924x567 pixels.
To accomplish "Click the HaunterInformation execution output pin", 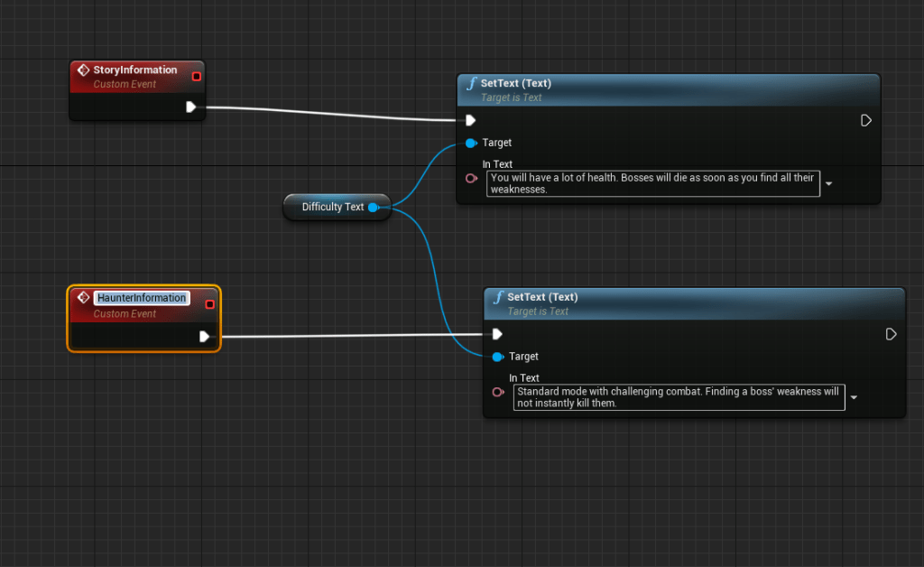I will point(205,337).
